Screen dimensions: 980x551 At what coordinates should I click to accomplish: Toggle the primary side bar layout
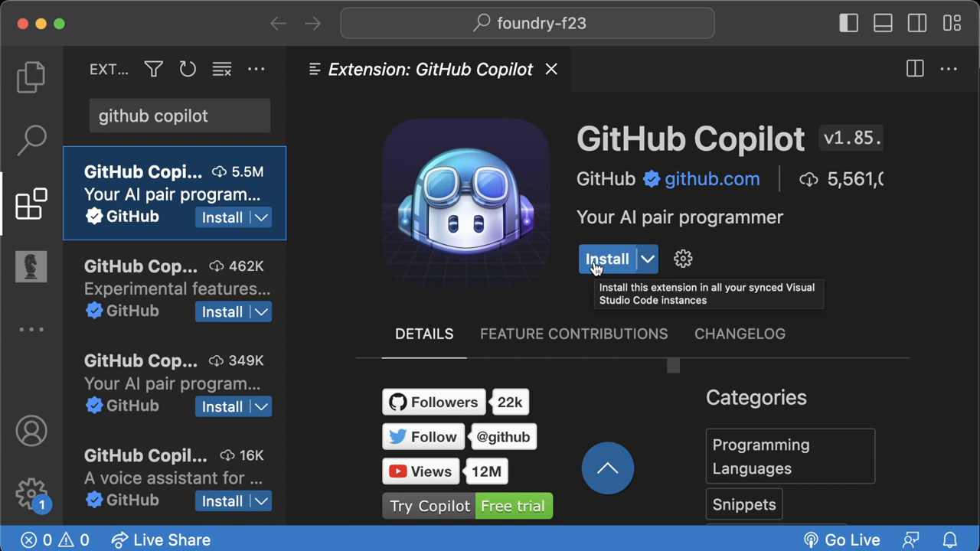pyautogui.click(x=848, y=23)
